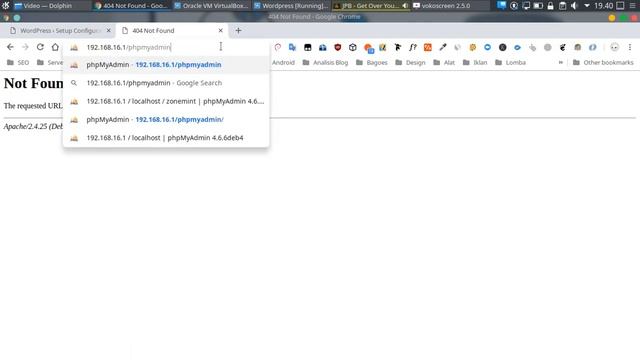Click the WhatFont 'f?' extension

click(413, 47)
